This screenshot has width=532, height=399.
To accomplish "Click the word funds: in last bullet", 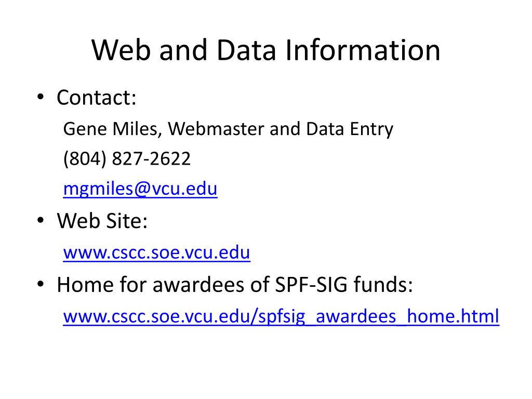I will (x=383, y=284).
